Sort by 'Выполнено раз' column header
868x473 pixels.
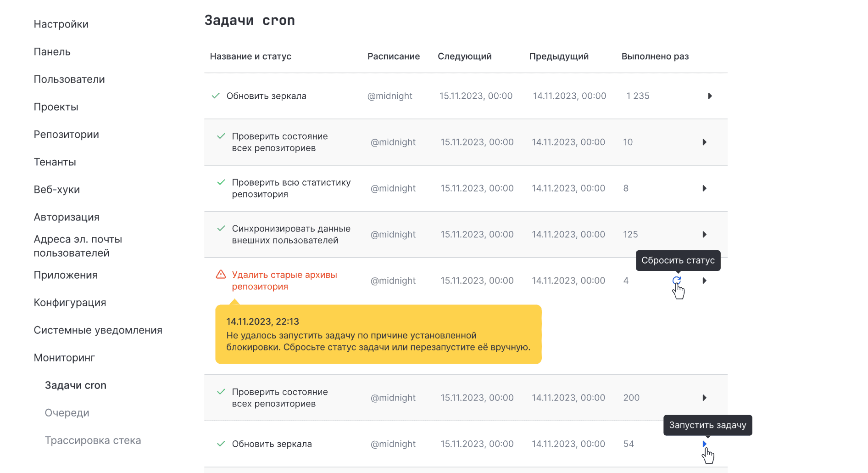(655, 56)
